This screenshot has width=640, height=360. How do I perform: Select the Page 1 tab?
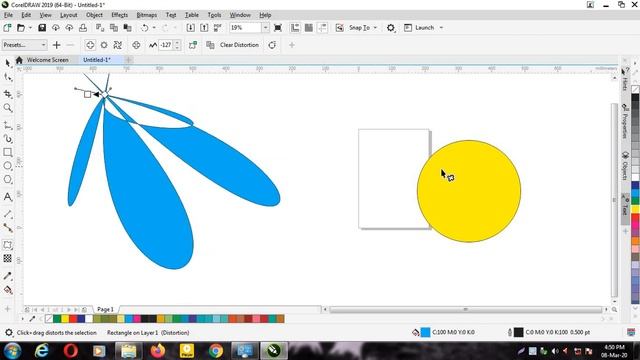point(105,309)
